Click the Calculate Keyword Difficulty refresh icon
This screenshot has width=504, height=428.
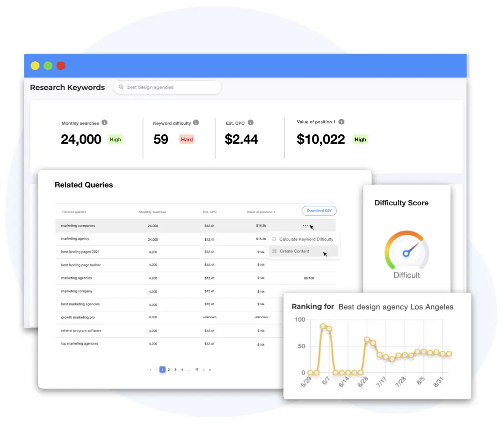click(x=274, y=239)
